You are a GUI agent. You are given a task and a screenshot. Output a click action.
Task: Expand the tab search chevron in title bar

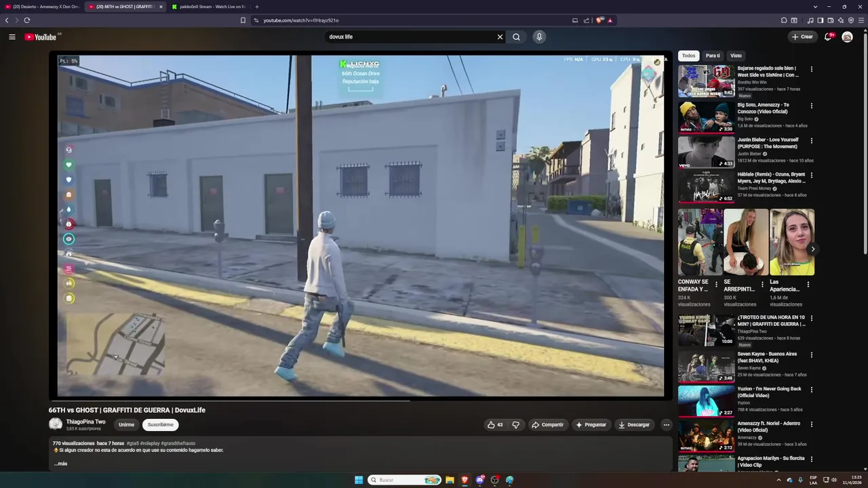click(815, 7)
